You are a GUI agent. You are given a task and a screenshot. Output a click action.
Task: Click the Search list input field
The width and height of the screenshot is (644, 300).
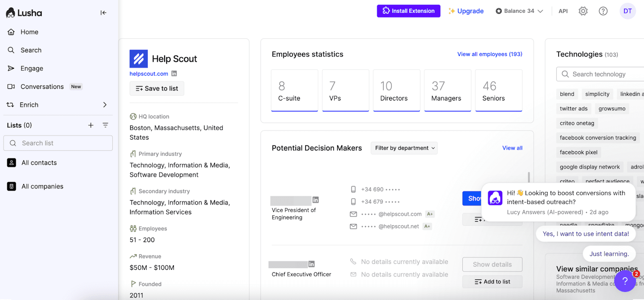click(58, 143)
